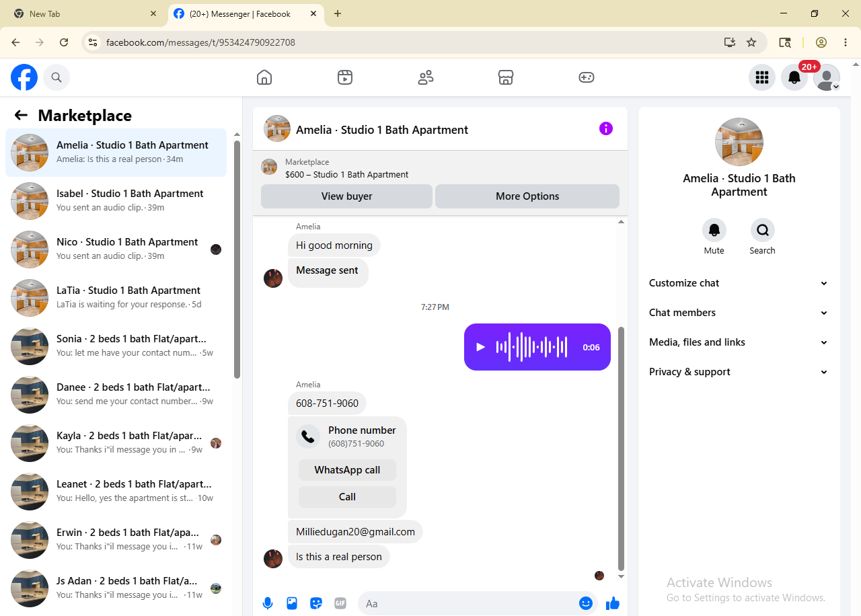861x616 pixels.
Task: Click the 608-751-9060 message bubble
Action: point(327,403)
